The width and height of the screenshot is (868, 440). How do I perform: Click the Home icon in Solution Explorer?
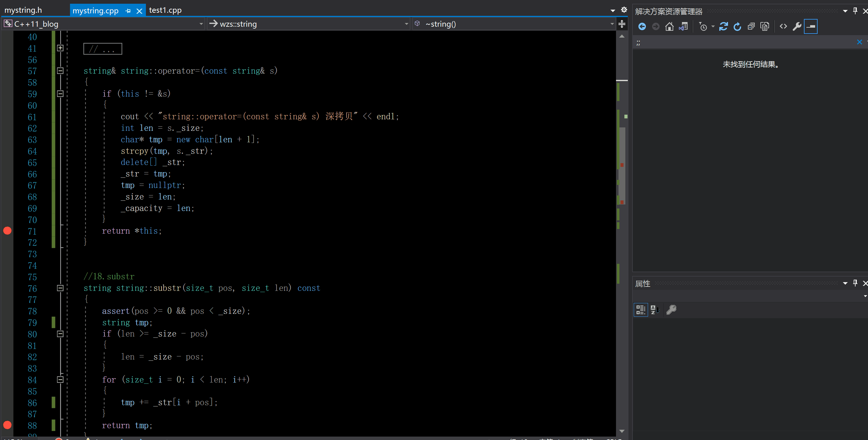(669, 27)
